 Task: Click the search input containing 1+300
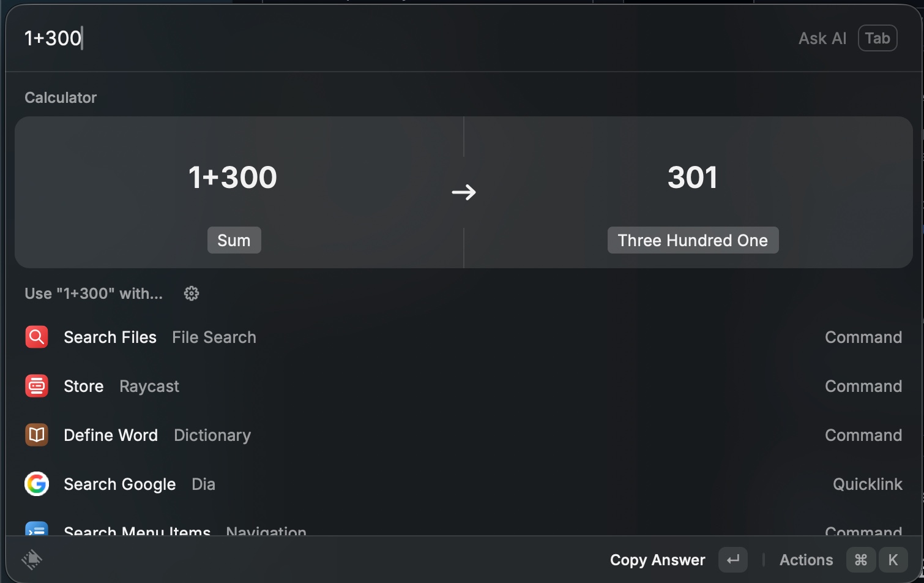click(367, 38)
